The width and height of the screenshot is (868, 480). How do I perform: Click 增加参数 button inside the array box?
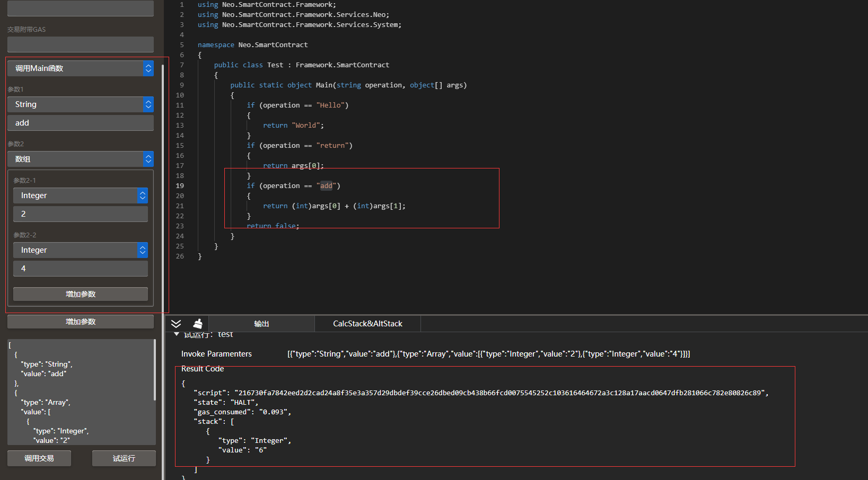coord(81,294)
